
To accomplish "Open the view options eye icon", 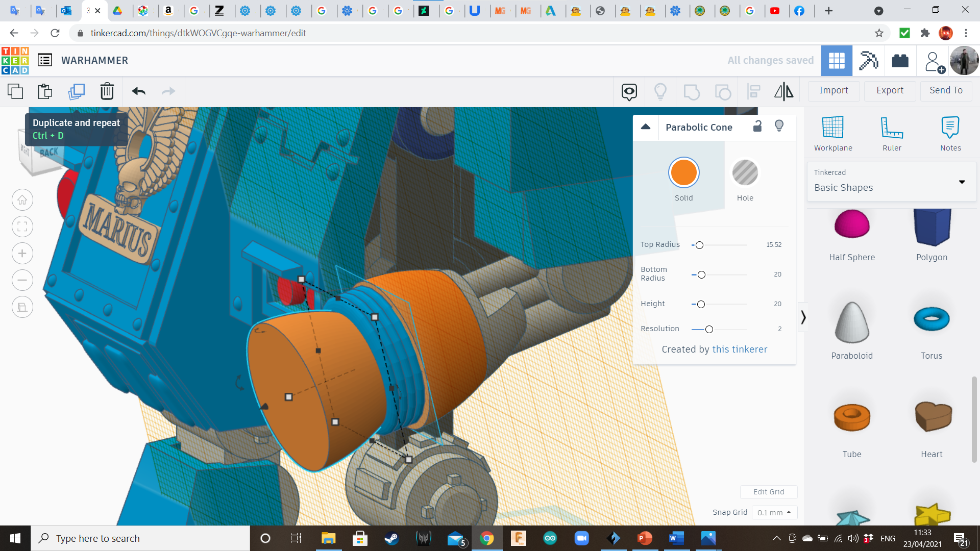I will 629,92.
